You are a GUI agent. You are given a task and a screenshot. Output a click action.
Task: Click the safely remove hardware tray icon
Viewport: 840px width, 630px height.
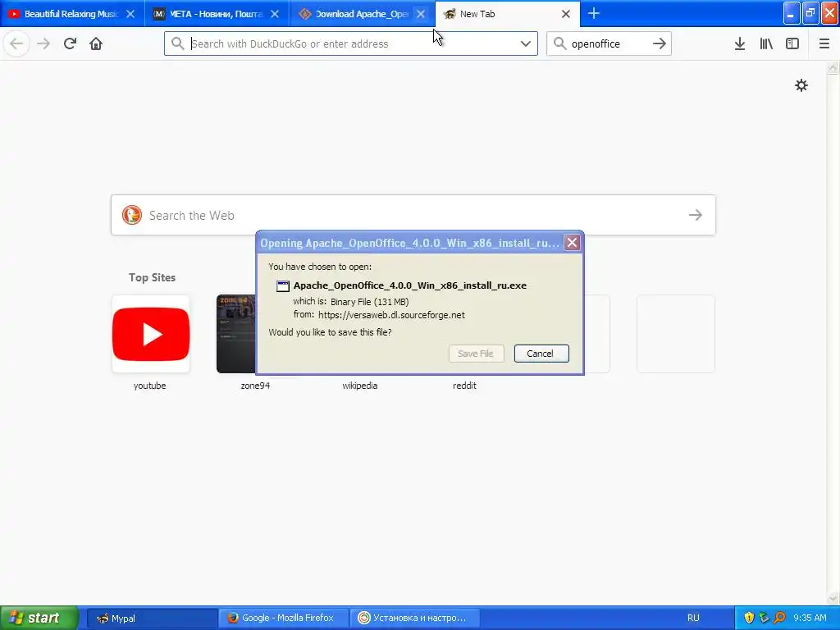tap(764, 618)
